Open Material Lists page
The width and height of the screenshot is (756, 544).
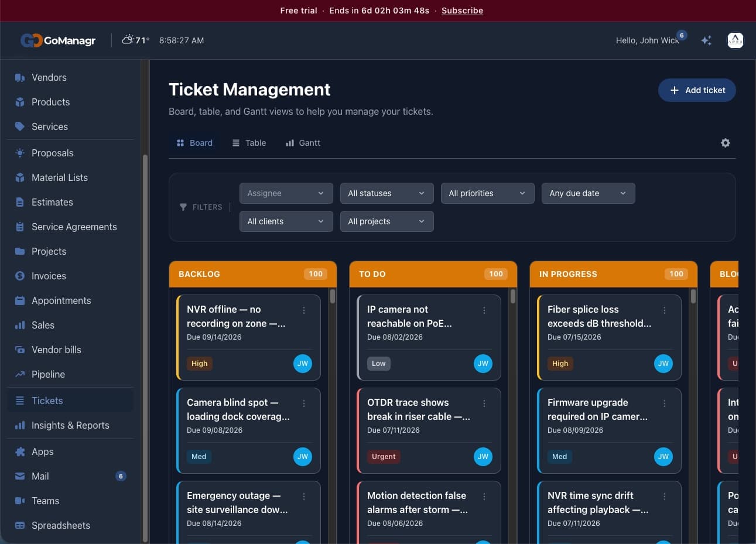(70, 177)
